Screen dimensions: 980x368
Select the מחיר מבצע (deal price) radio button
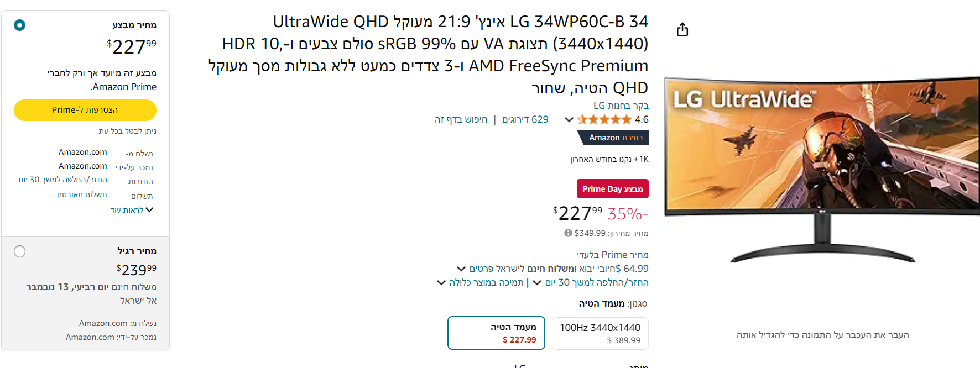click(19, 25)
